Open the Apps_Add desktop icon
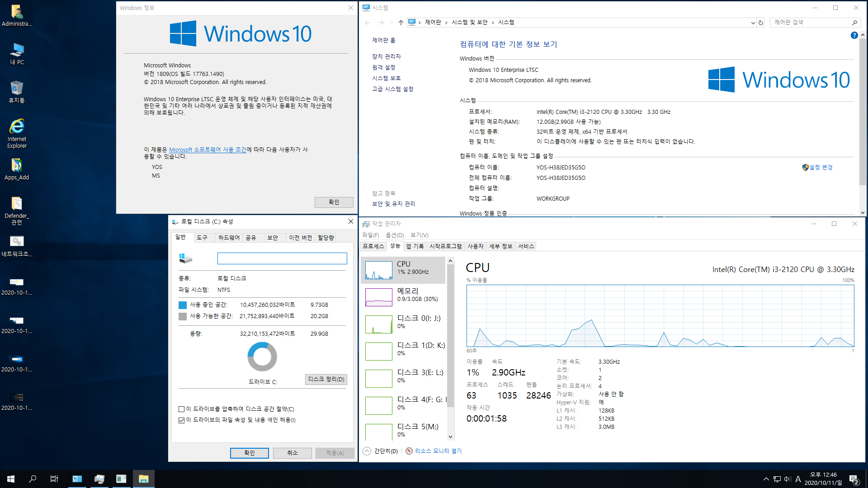The height and width of the screenshot is (488, 868). [17, 166]
